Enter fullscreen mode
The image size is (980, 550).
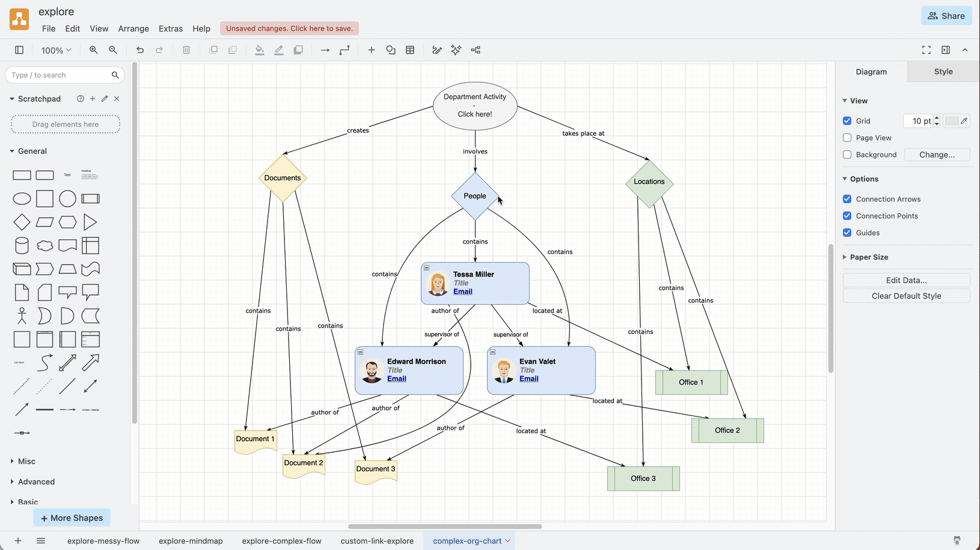click(926, 50)
